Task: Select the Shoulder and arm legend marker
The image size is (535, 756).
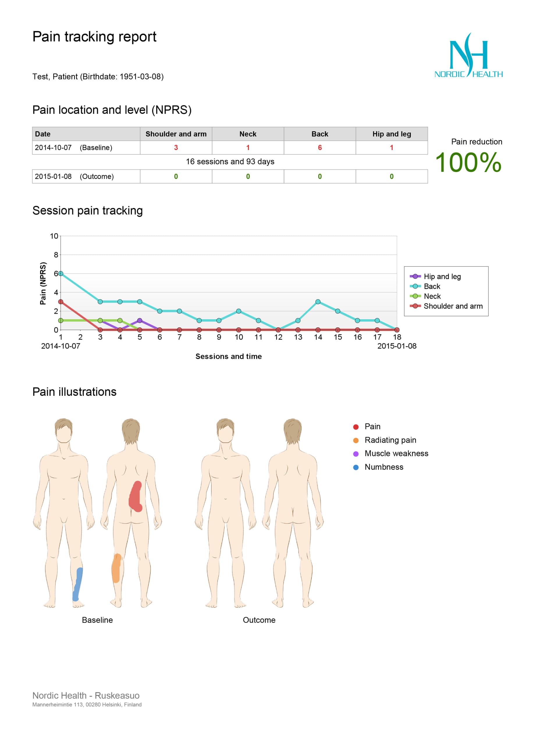Action: click(x=415, y=306)
